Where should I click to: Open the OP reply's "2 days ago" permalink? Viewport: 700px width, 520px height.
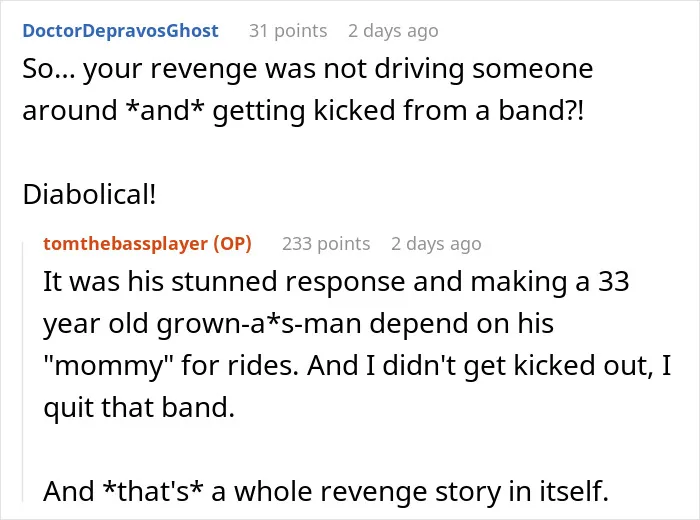click(436, 244)
